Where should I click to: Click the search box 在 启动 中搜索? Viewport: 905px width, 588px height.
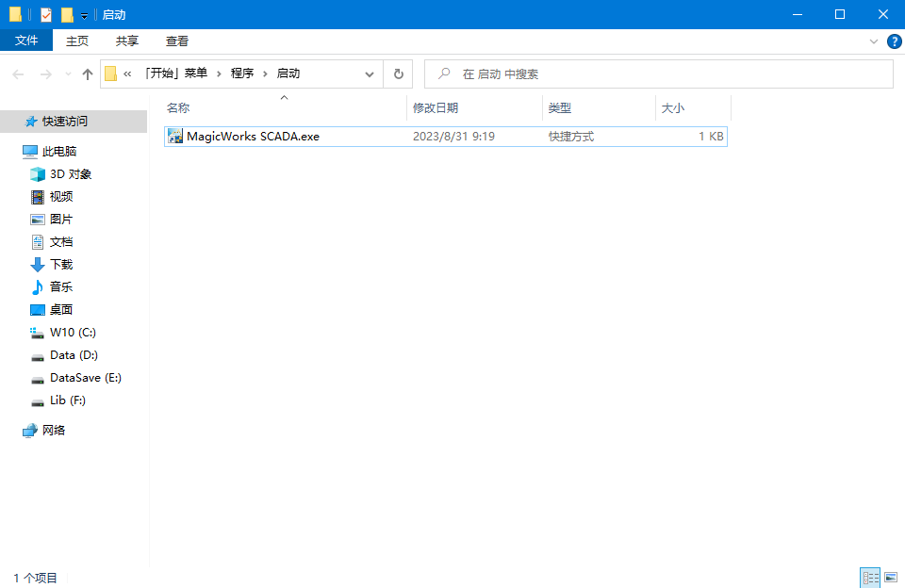tap(659, 73)
